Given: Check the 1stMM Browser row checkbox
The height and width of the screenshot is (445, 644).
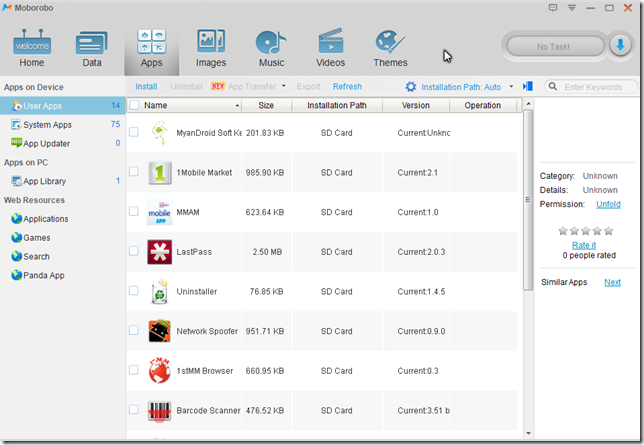Looking at the screenshot, I should point(133,370).
